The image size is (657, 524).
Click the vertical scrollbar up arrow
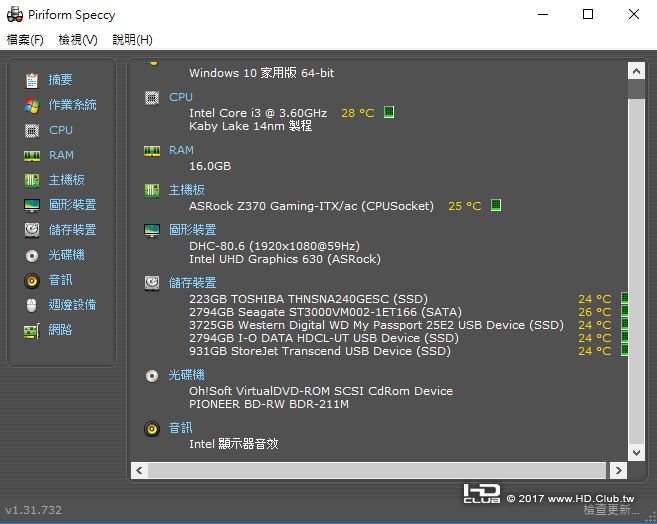point(636,71)
